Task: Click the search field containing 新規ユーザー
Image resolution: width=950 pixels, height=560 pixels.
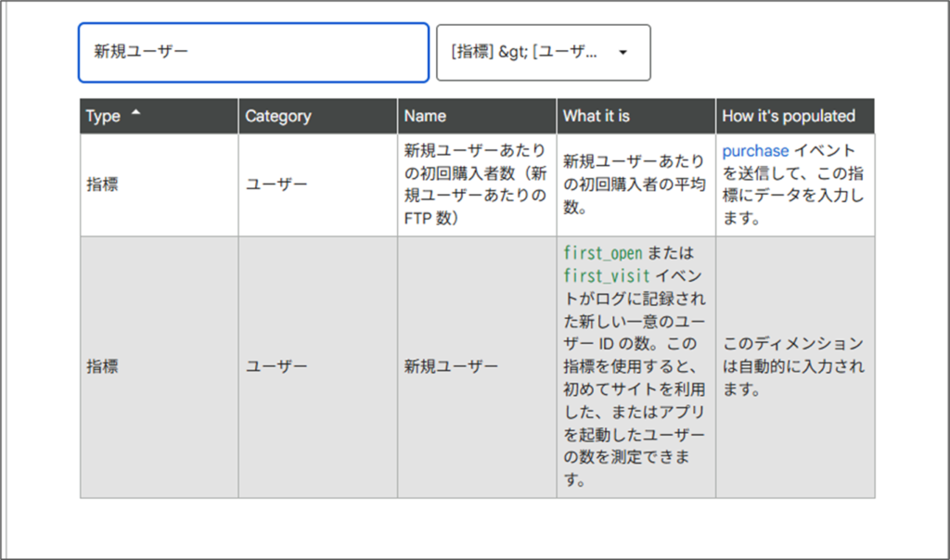Action: pyautogui.click(x=252, y=53)
